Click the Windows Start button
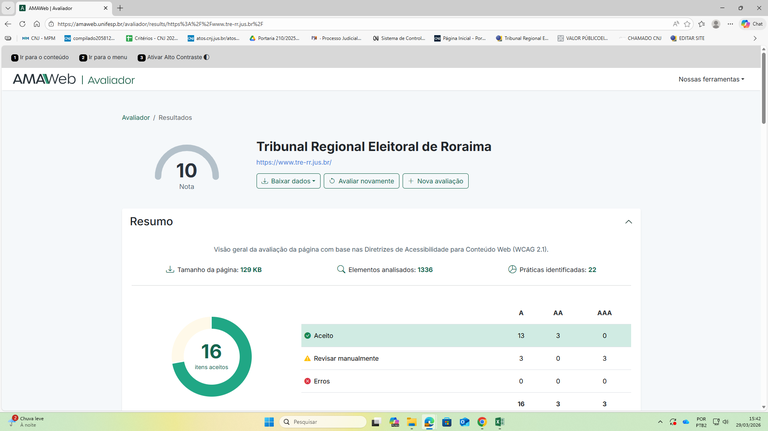 (x=269, y=422)
